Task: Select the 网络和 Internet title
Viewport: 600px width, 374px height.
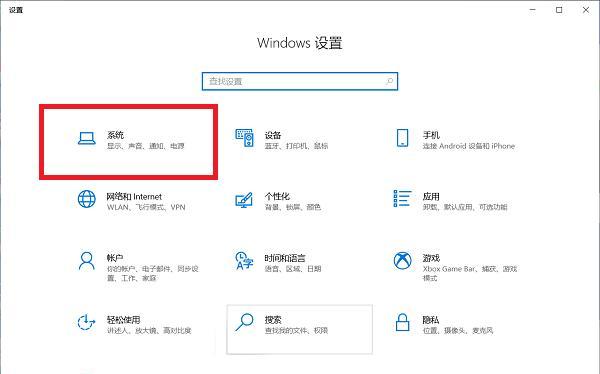Action: click(x=134, y=196)
